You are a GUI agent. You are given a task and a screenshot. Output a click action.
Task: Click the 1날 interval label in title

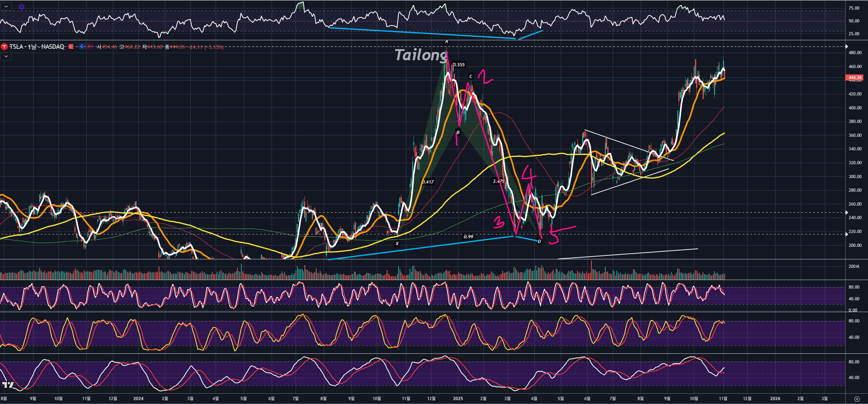pyautogui.click(x=32, y=47)
